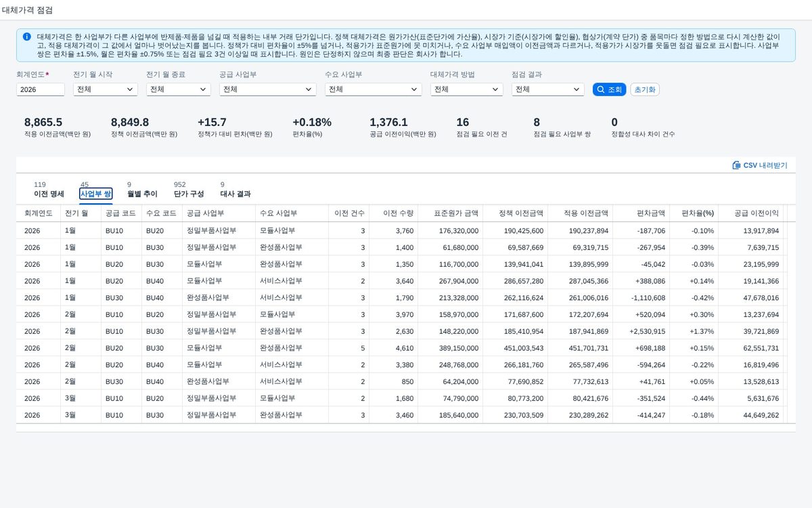
Task: Open the 전기 월 종료 dropdown
Action: pyautogui.click(x=179, y=89)
